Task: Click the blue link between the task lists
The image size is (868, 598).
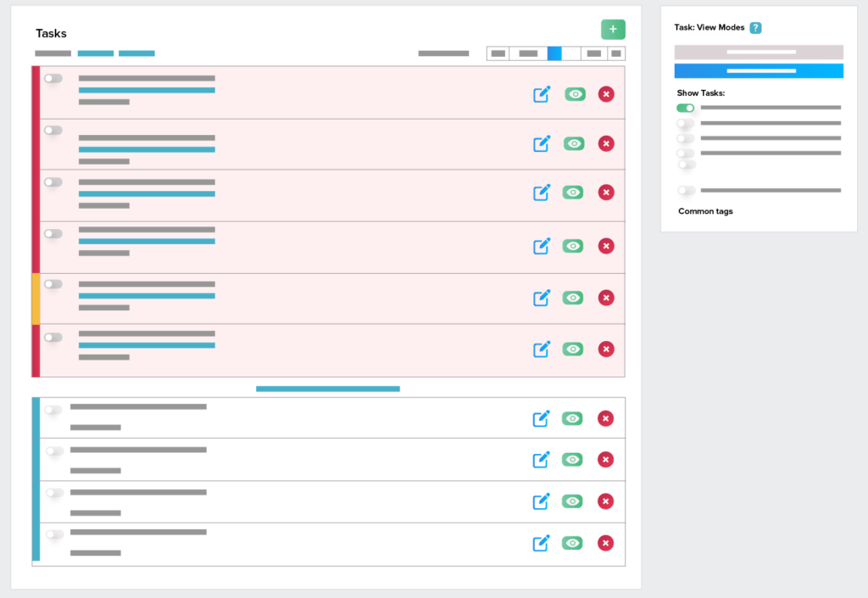Action: click(x=328, y=388)
